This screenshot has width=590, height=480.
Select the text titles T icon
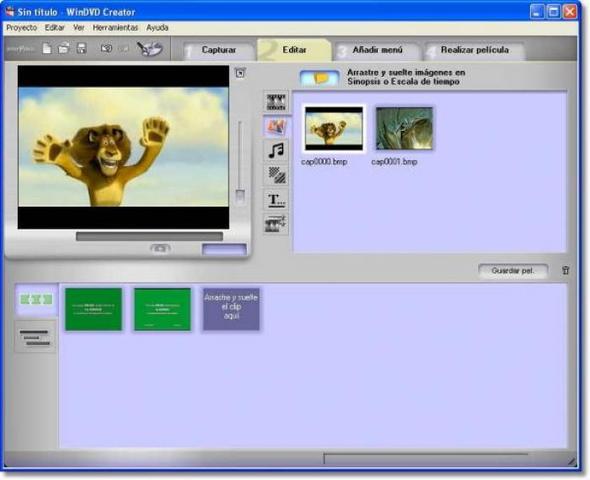276,200
